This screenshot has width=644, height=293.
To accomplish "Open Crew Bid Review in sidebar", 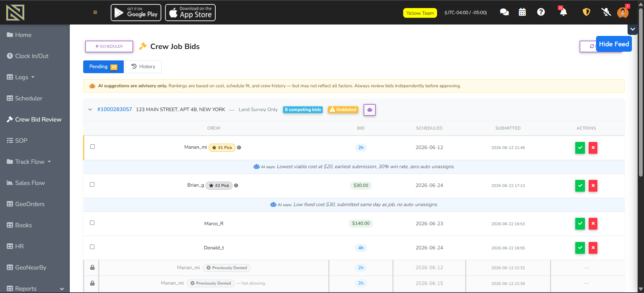I will [35, 119].
